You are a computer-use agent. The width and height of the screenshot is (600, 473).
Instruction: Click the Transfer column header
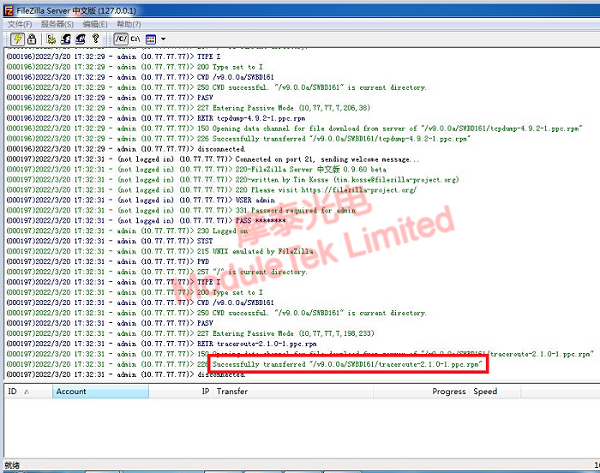tap(232, 392)
